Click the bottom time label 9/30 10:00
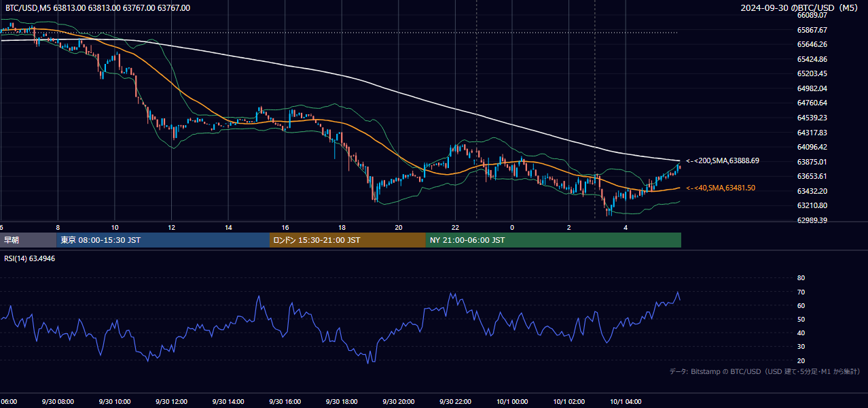868x408 pixels. click(115, 402)
